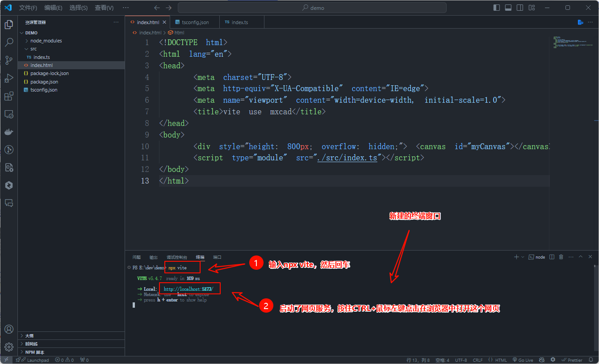This screenshot has height=364, width=599.
Task: Toggle the primary sidebar layout button
Action: click(x=496, y=8)
